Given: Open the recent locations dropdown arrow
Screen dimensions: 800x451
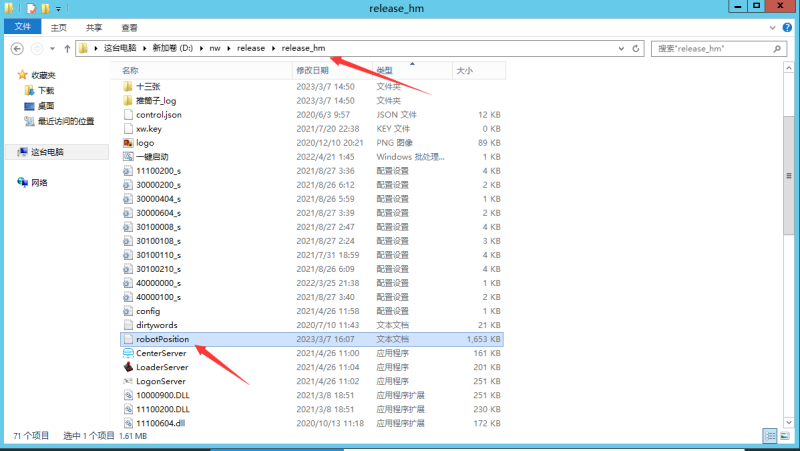Looking at the screenshot, I should 52,48.
